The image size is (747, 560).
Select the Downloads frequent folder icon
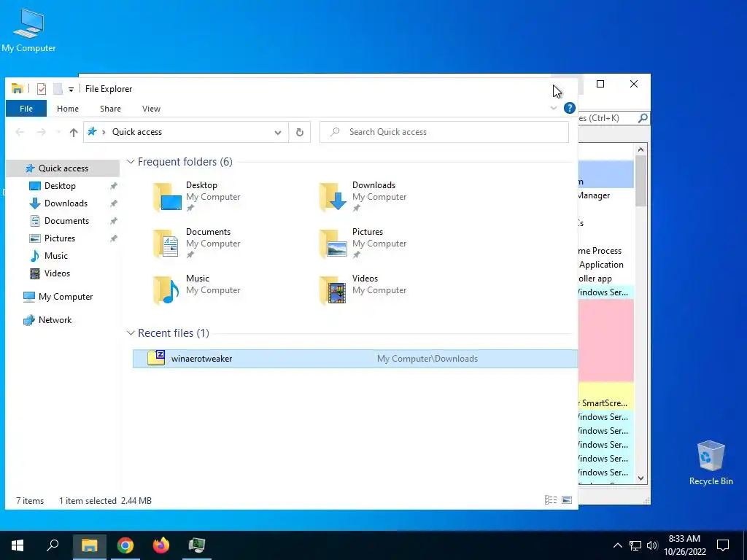coord(333,197)
